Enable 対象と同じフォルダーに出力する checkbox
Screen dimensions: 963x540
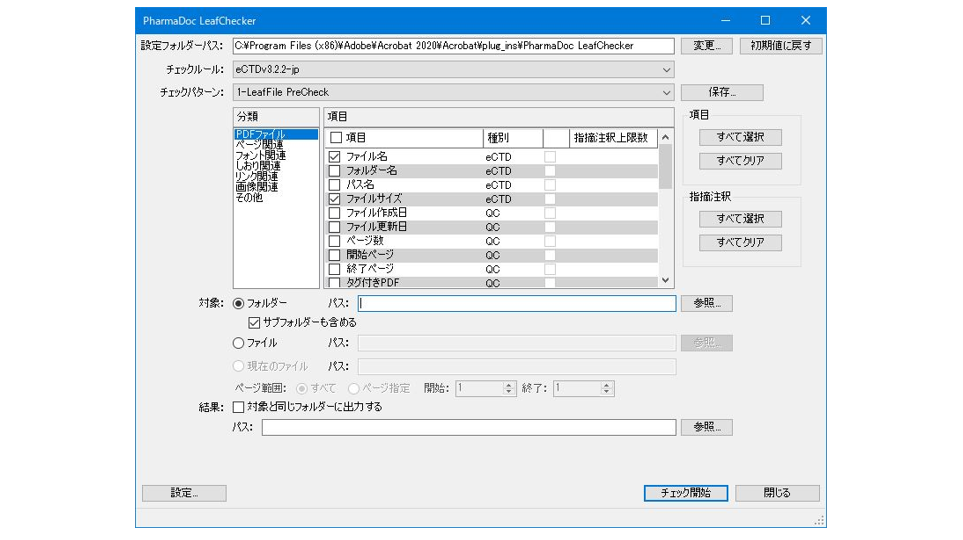tap(238, 407)
